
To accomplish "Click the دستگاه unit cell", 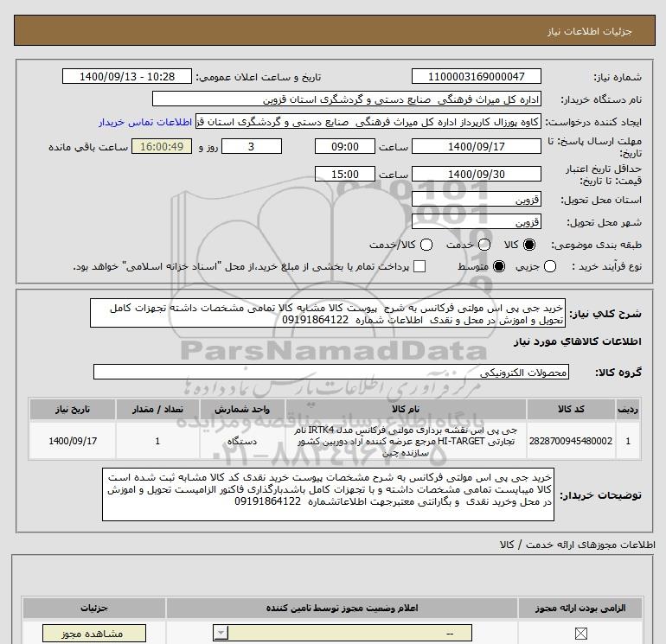I will point(242,441).
